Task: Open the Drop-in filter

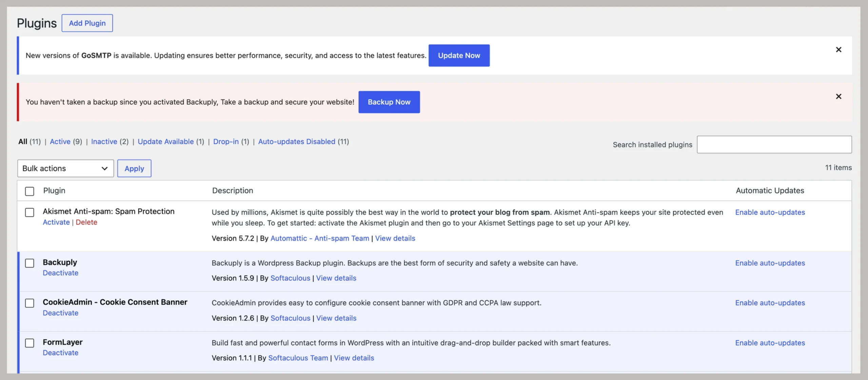Action: click(x=226, y=141)
